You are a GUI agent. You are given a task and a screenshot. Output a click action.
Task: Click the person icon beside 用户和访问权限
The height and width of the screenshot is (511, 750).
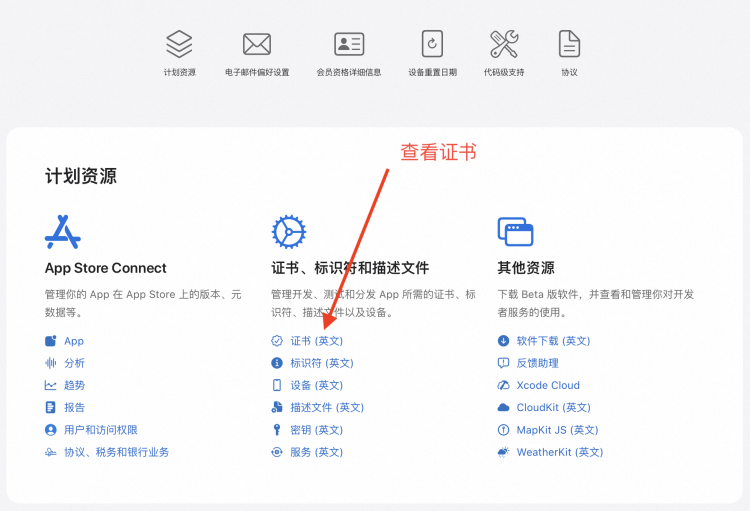[x=51, y=430]
